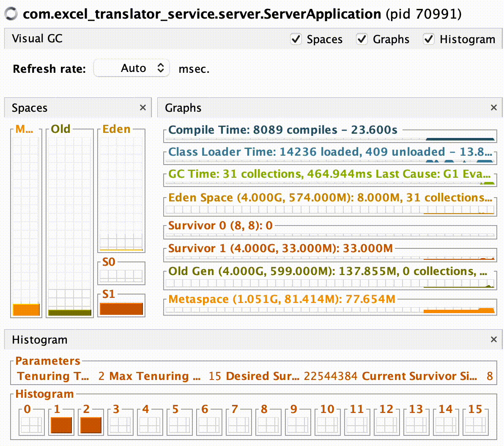Viewport: 504px width, 446px height.
Task: Click the Refresh rate label
Action: click(x=49, y=69)
